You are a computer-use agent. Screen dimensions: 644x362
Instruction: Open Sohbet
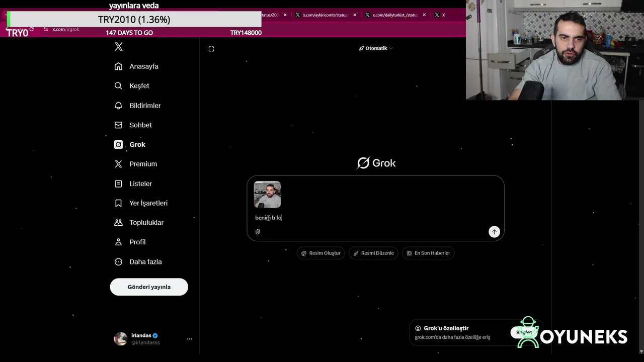(140, 125)
